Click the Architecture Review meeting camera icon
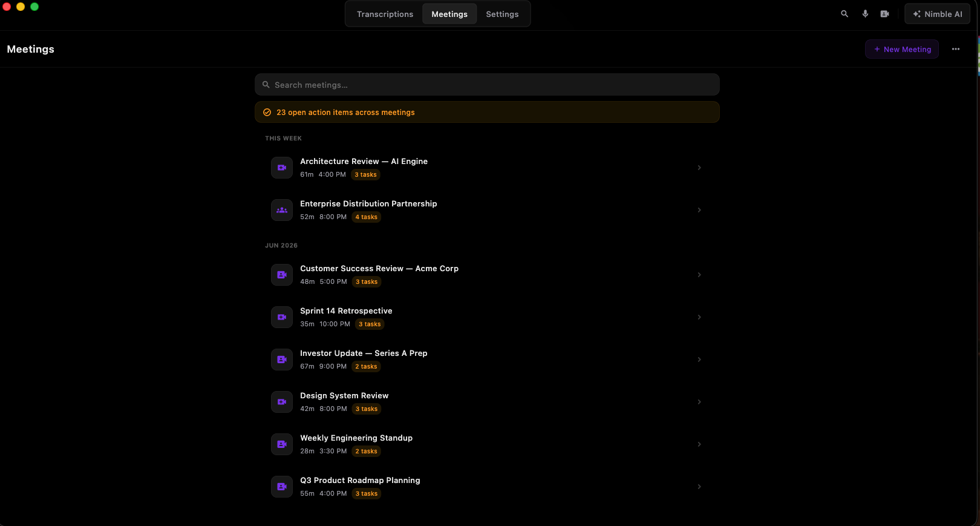 (x=282, y=168)
